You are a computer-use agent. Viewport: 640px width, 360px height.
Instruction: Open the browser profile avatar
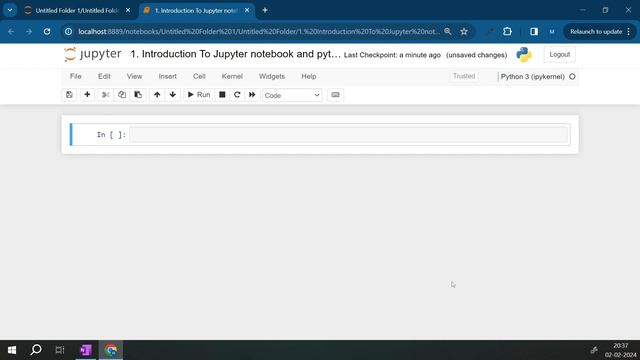552,31
